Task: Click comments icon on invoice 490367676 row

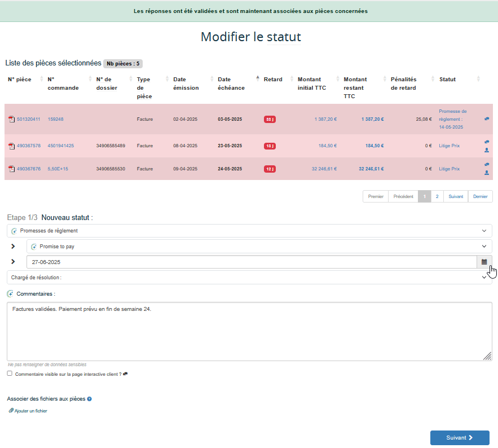Action: click(486, 165)
